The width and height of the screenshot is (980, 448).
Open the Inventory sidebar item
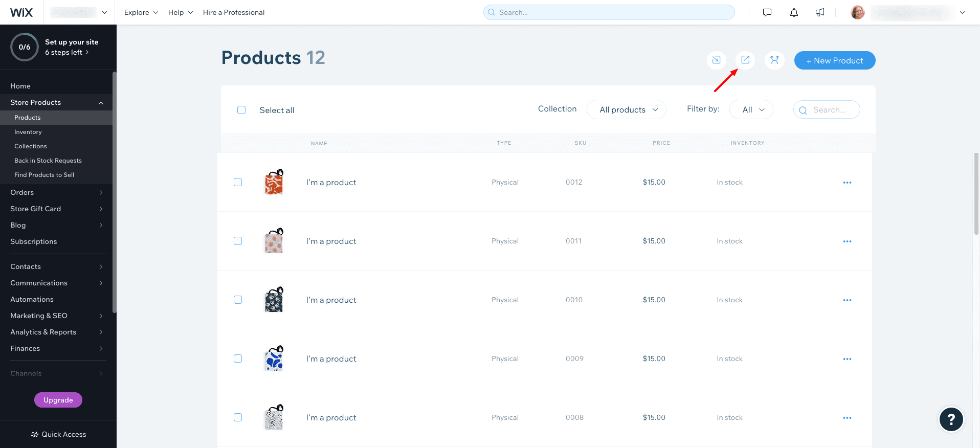(28, 132)
